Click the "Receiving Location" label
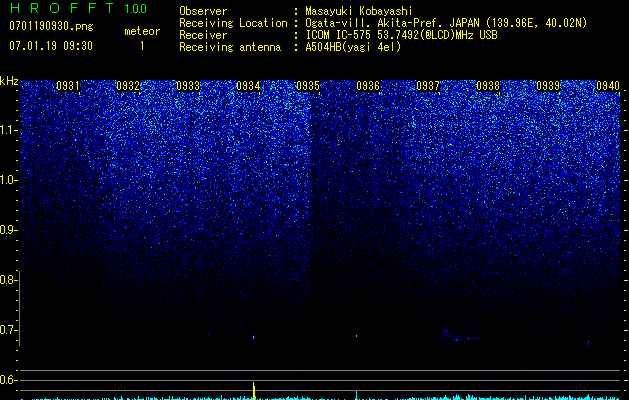Image resolution: width=629 pixels, height=400 pixels. coord(233,23)
